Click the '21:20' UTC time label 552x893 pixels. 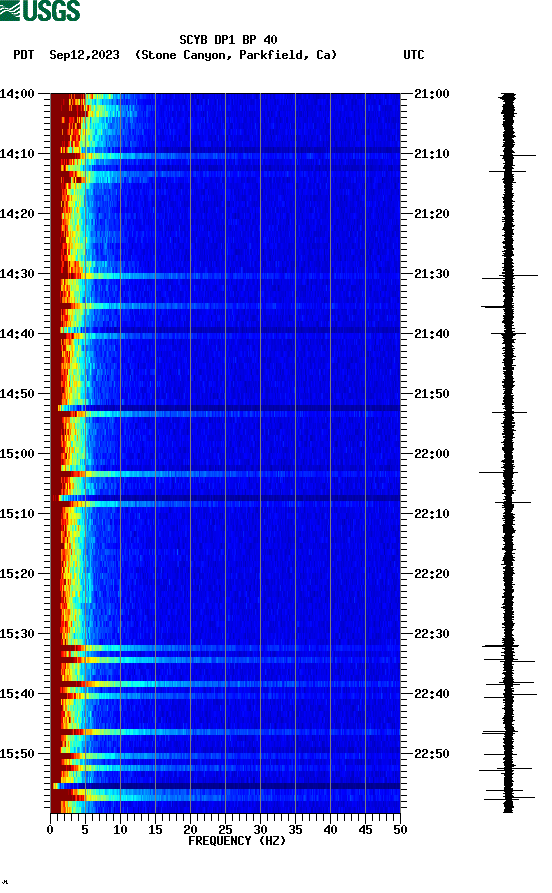432,214
